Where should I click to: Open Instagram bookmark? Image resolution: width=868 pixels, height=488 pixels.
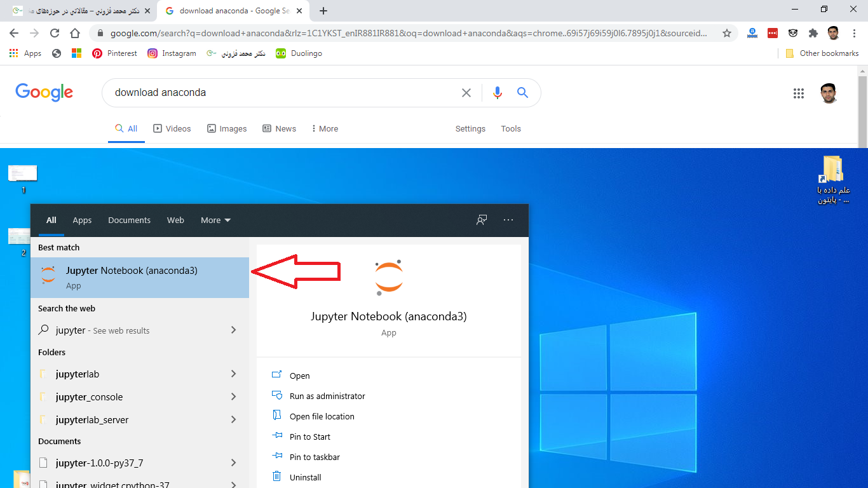pyautogui.click(x=172, y=53)
